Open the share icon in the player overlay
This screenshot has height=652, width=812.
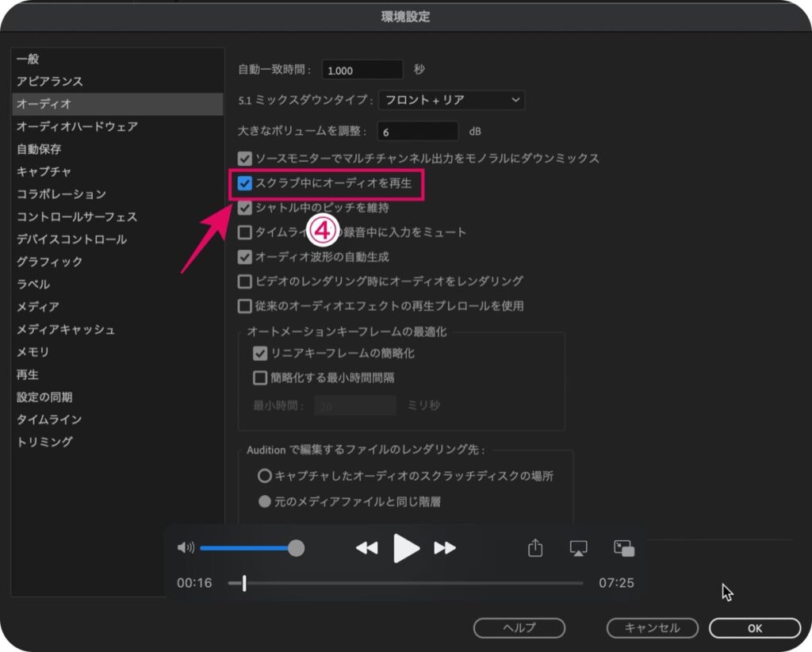point(535,547)
